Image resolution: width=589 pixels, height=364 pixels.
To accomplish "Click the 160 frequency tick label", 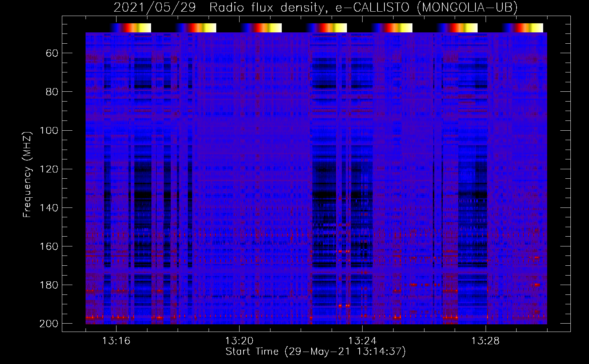I will tap(49, 246).
